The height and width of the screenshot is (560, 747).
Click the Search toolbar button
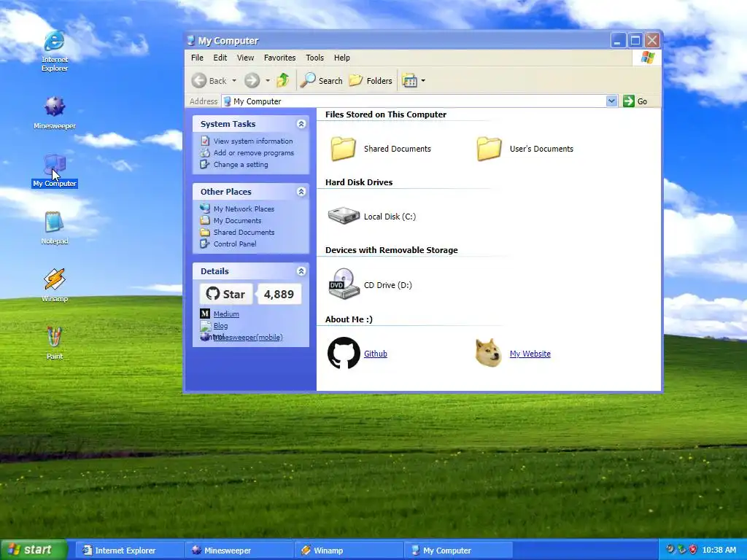(322, 80)
